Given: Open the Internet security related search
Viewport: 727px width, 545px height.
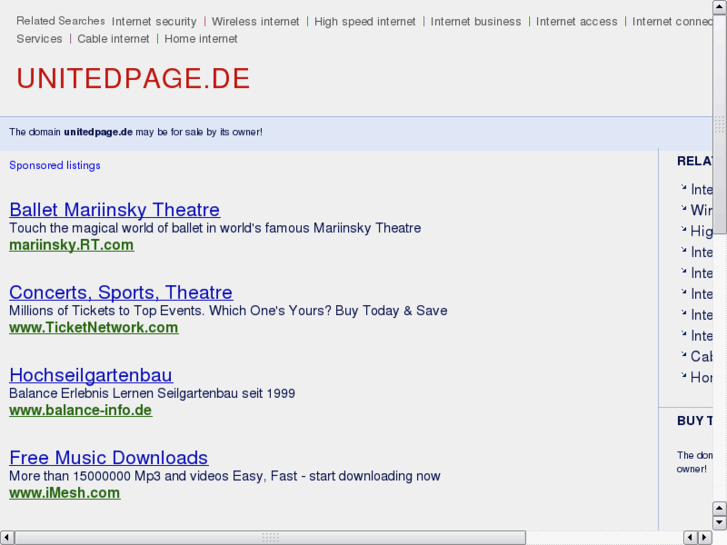Looking at the screenshot, I should [154, 22].
